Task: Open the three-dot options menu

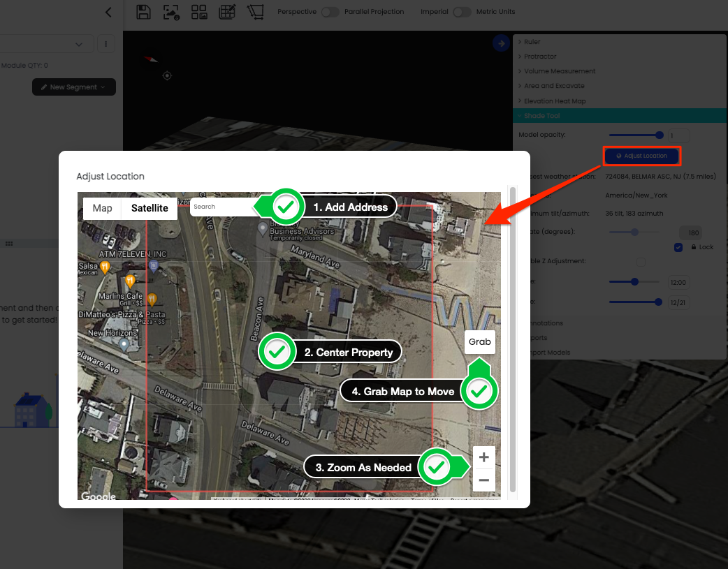Action: click(106, 44)
